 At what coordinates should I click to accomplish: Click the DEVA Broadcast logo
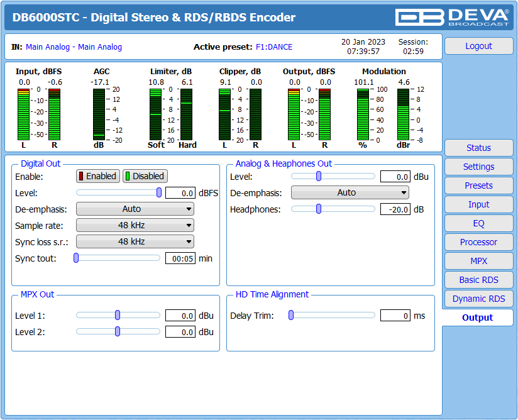coord(452,17)
